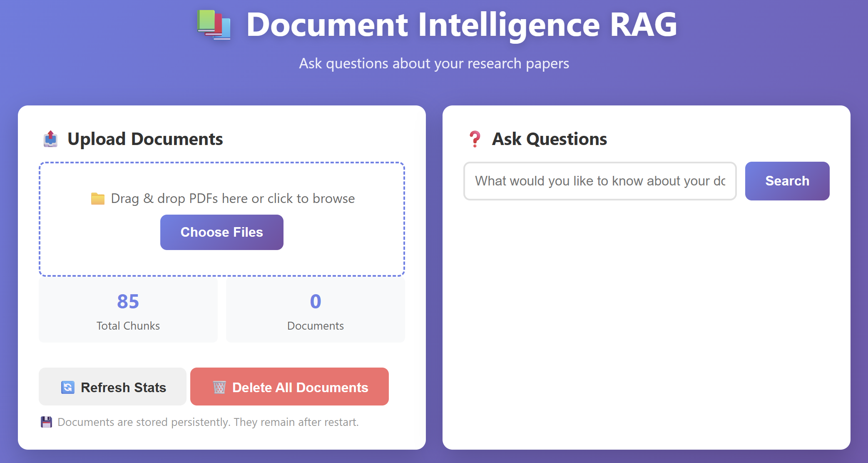This screenshot has height=463, width=868.
Task: Click the question input field
Action: (599, 181)
